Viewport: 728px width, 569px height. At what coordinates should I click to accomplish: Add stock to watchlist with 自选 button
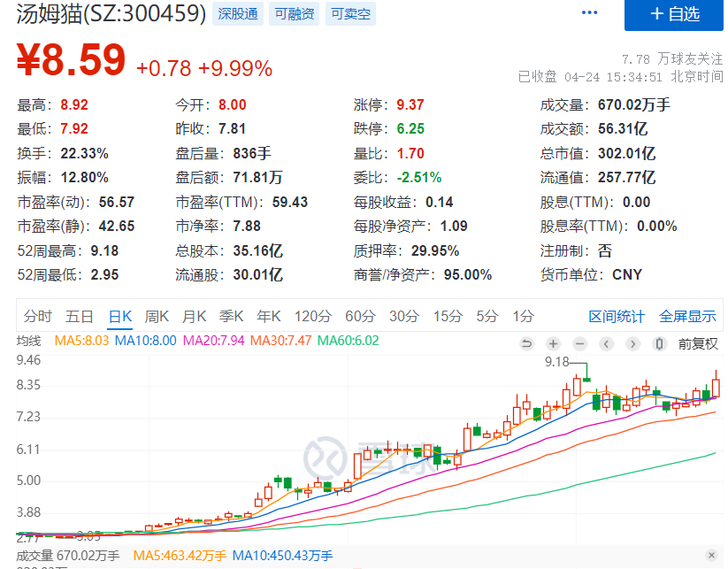tap(674, 14)
